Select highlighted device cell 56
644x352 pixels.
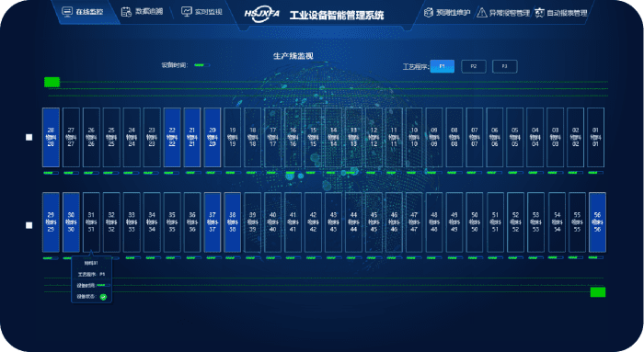click(x=598, y=221)
